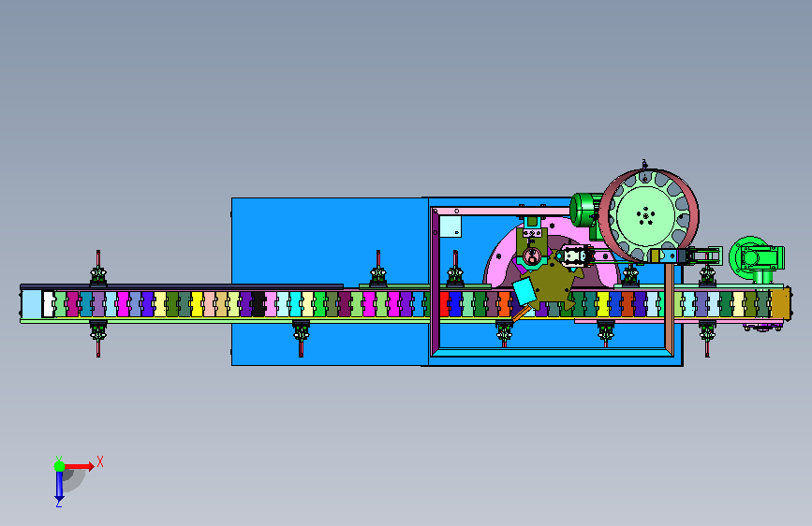Select the cyan square block near the star wheel

(524, 291)
